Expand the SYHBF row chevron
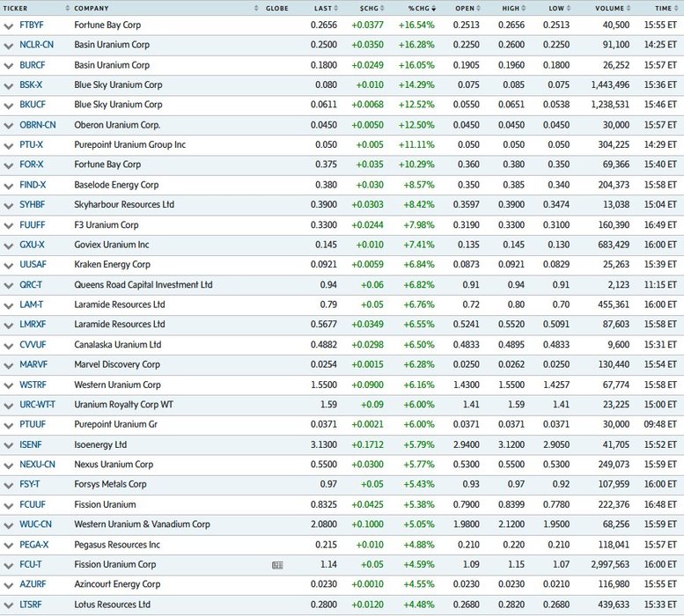684x616 pixels. point(8,206)
